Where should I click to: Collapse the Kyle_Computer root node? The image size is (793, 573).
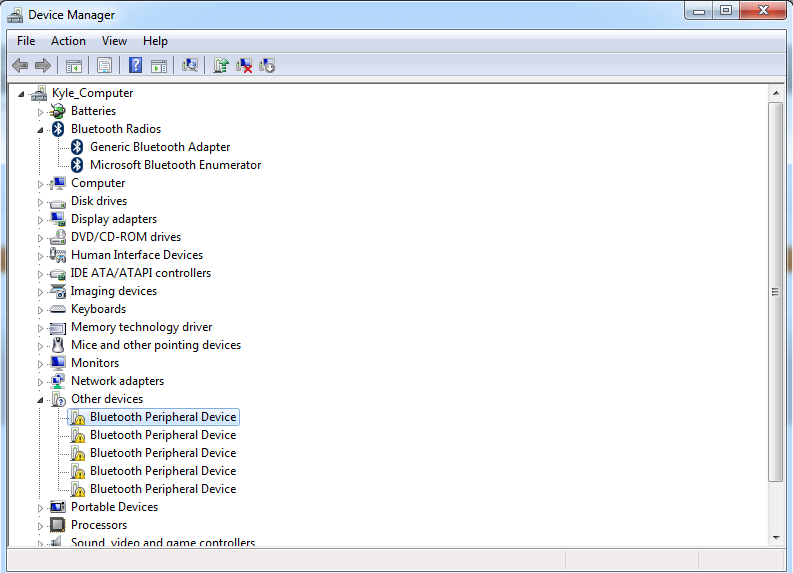(21, 94)
